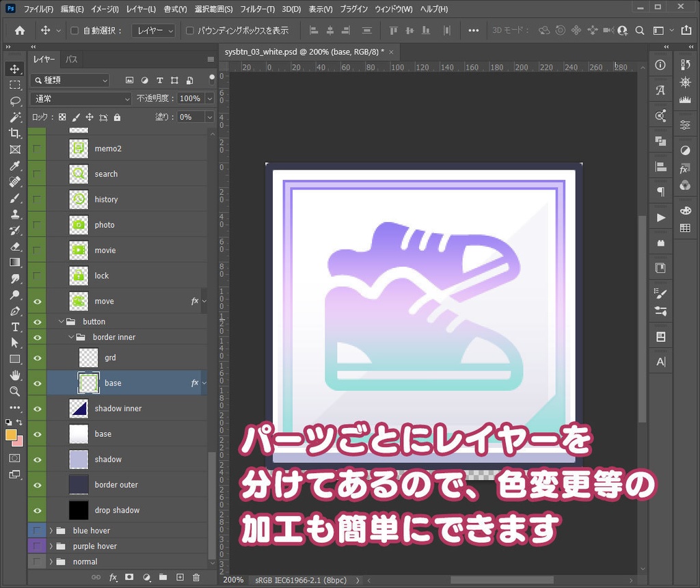Open the blending mode dropdown showing 通常
This screenshot has height=588, width=700.
[x=80, y=98]
